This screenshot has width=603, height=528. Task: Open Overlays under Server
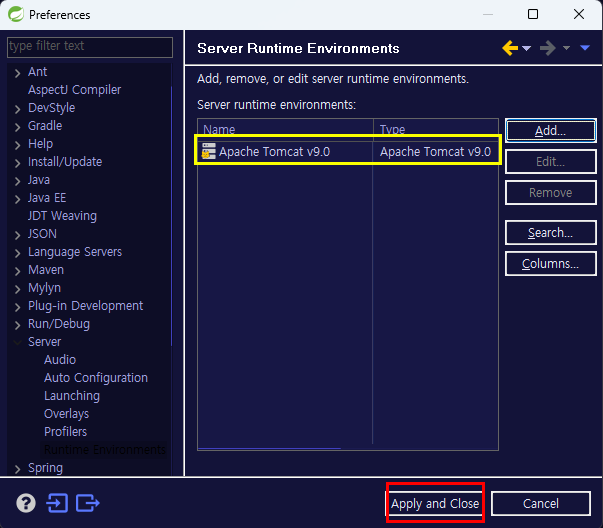(67, 413)
